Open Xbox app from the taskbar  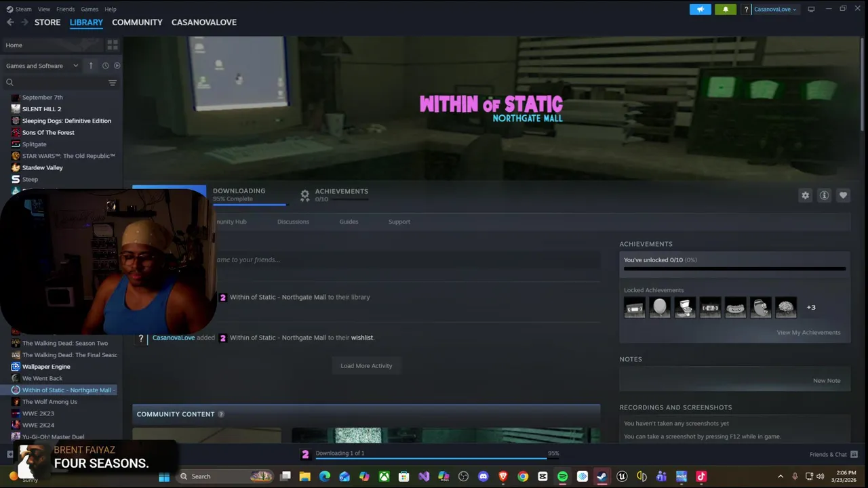tap(384, 476)
